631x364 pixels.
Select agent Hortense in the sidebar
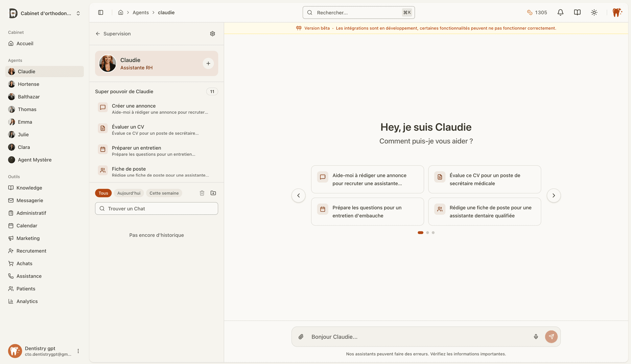click(x=28, y=84)
